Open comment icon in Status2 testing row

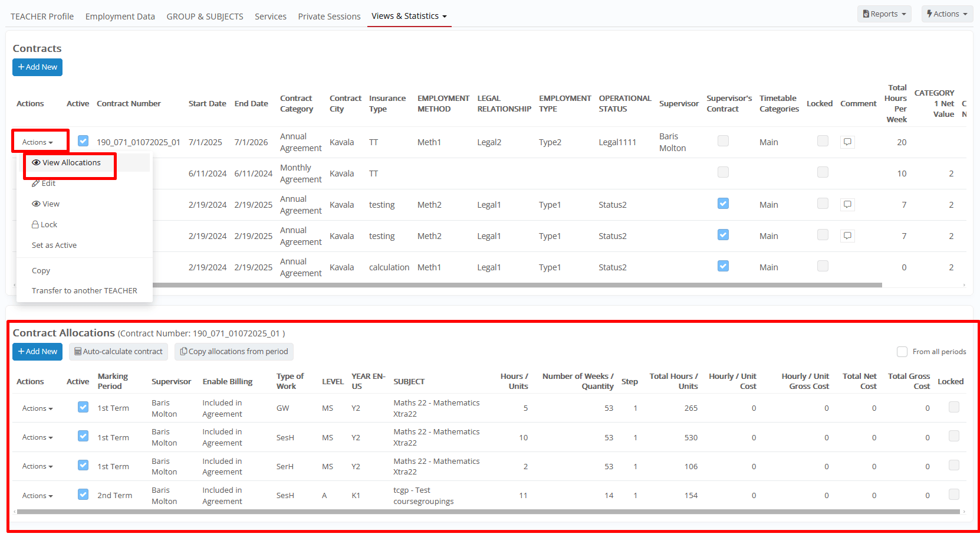point(847,204)
